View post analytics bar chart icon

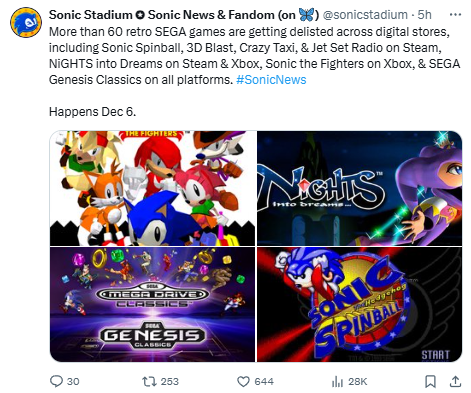coord(337,381)
